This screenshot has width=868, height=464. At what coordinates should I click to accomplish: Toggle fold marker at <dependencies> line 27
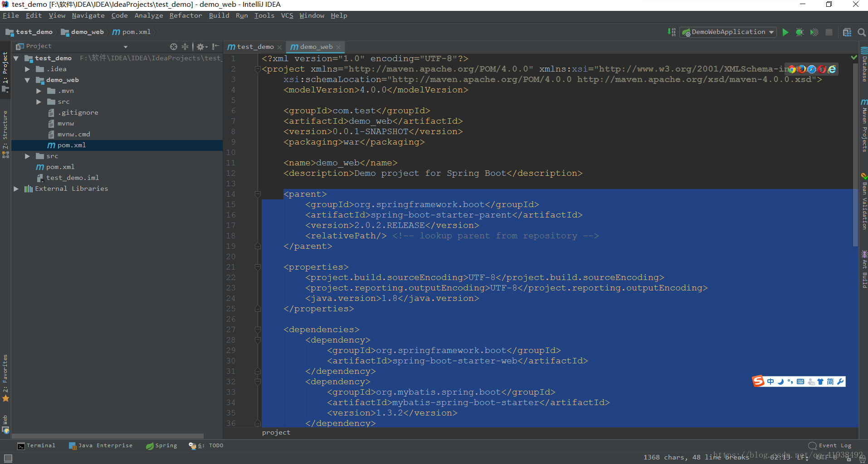click(x=258, y=330)
